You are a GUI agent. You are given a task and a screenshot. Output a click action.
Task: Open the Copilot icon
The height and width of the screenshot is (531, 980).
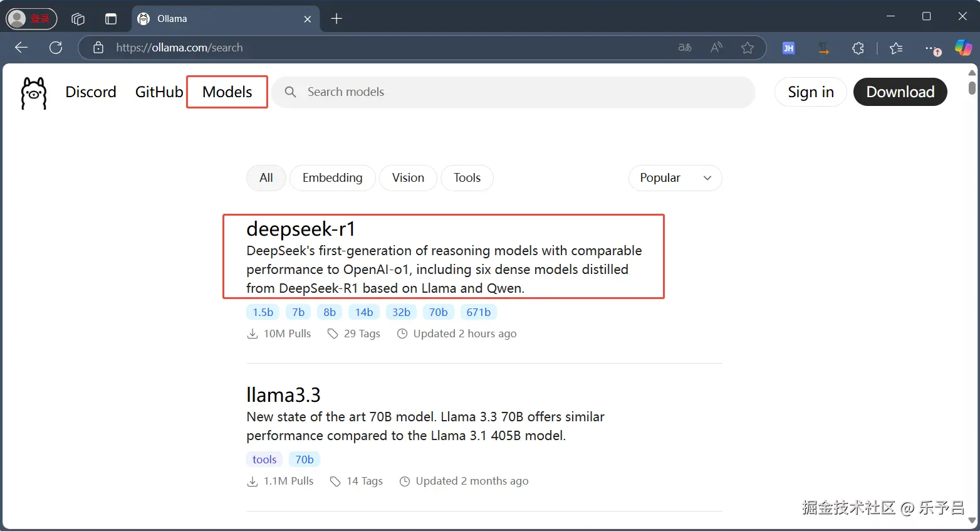(x=963, y=48)
